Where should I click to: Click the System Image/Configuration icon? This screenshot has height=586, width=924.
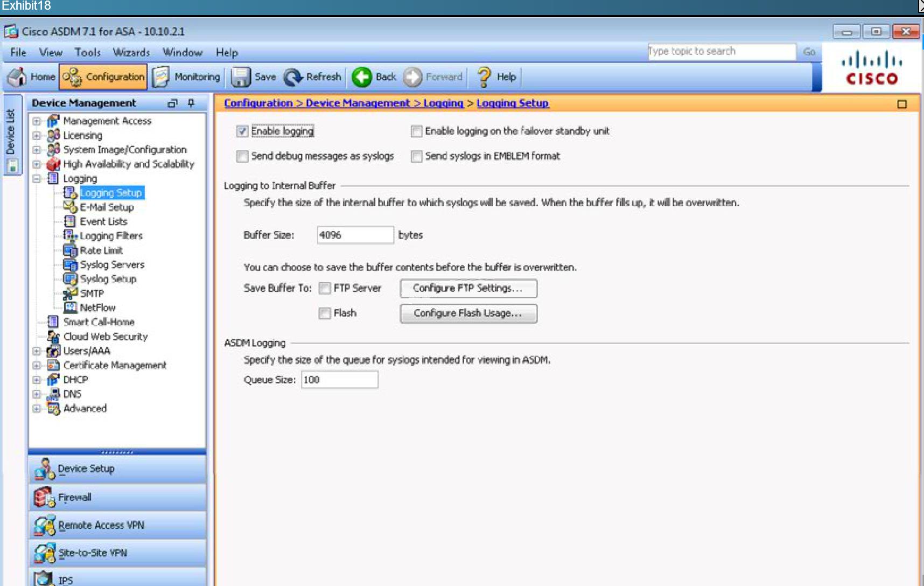(53, 150)
